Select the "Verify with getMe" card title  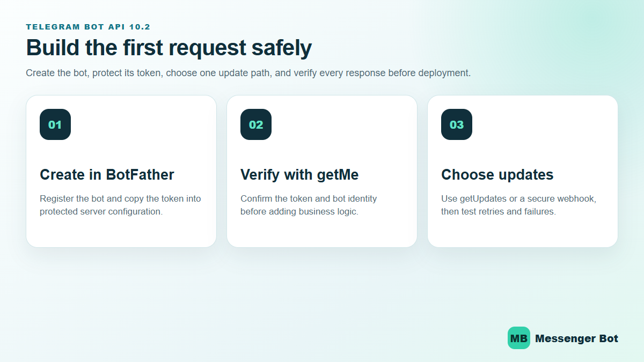299,175
